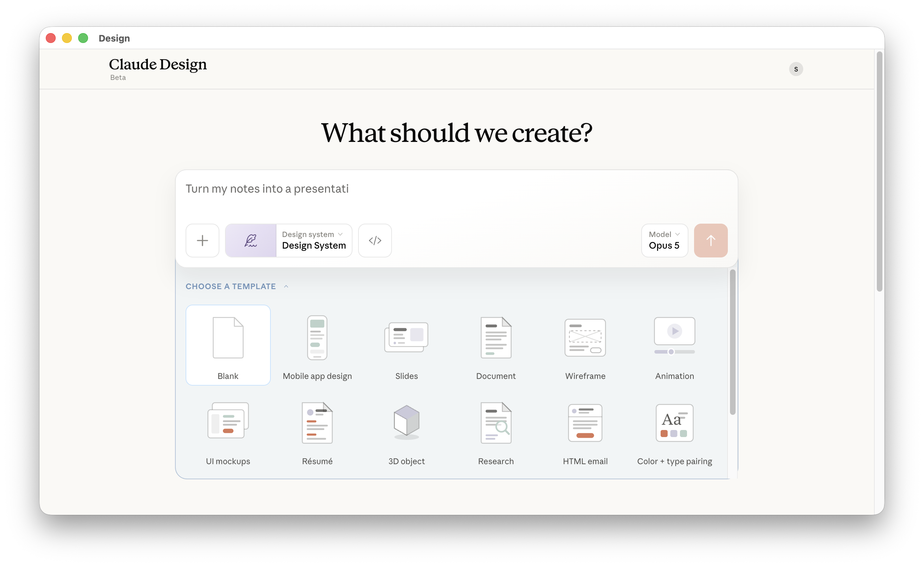Click the yellow minimize window button
Screen dimensions: 924x567
[x=67, y=38]
